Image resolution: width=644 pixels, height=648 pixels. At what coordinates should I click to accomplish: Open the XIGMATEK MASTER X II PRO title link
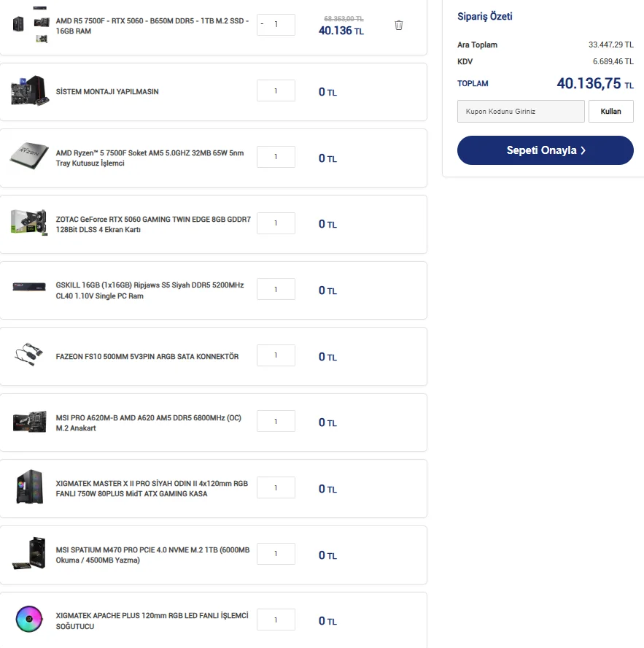click(152, 488)
